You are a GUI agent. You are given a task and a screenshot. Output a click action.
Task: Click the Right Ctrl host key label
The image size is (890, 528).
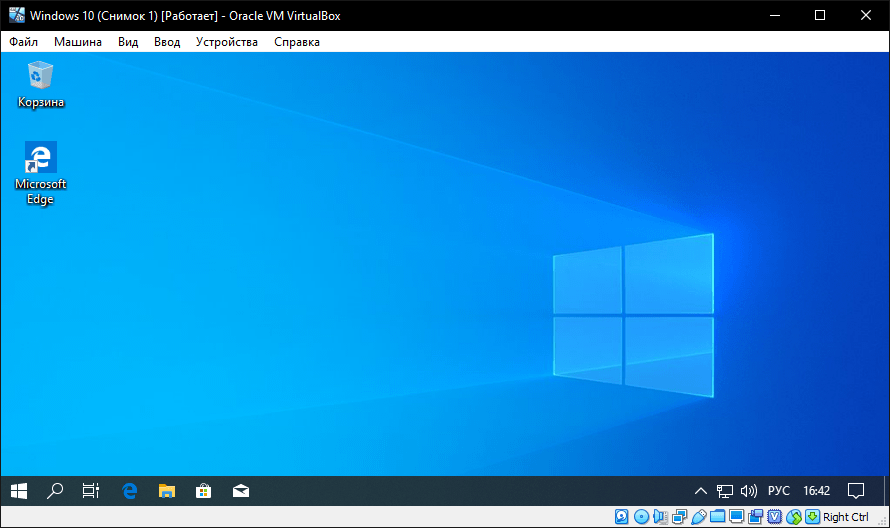(x=846, y=517)
